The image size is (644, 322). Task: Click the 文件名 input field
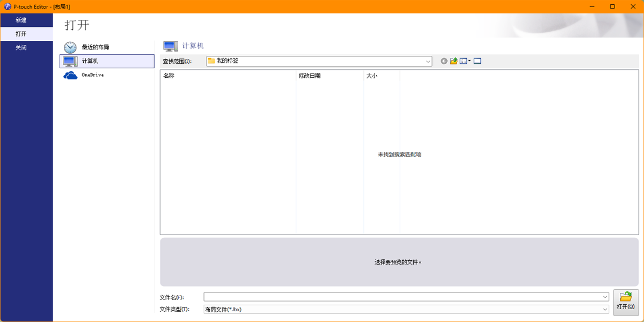(x=402, y=297)
